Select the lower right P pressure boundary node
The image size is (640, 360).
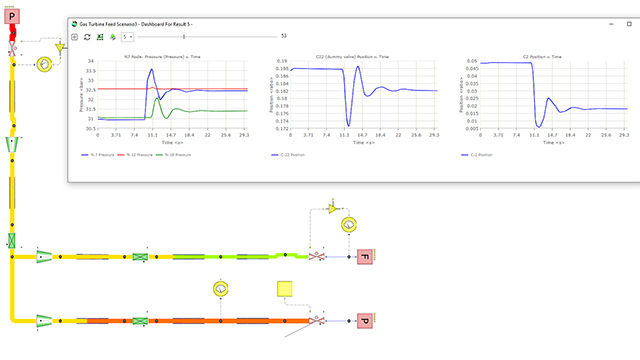(x=364, y=321)
